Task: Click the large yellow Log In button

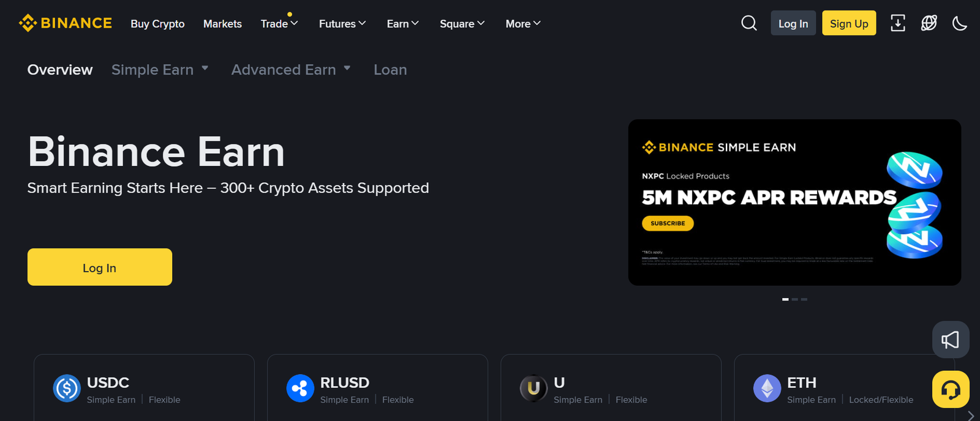Action: 100,267
